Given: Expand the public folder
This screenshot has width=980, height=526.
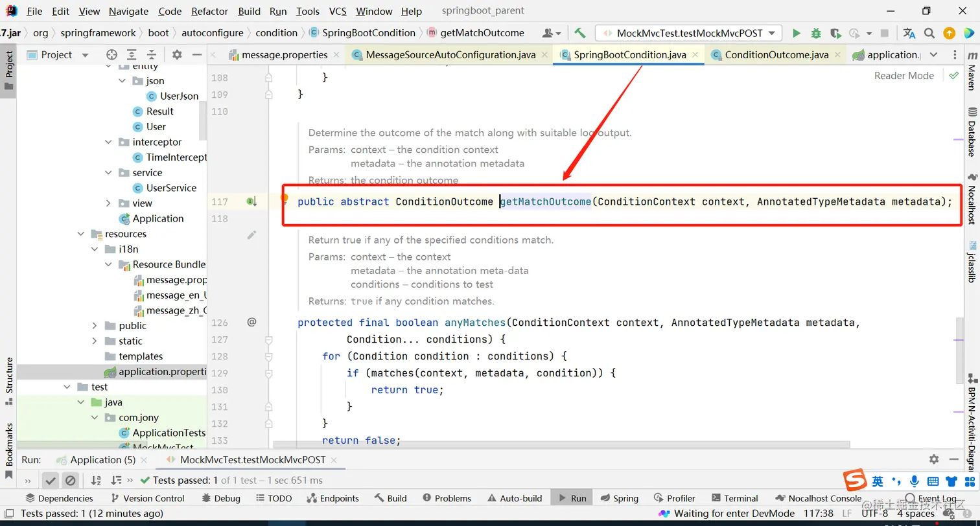Looking at the screenshot, I should [x=95, y=326].
